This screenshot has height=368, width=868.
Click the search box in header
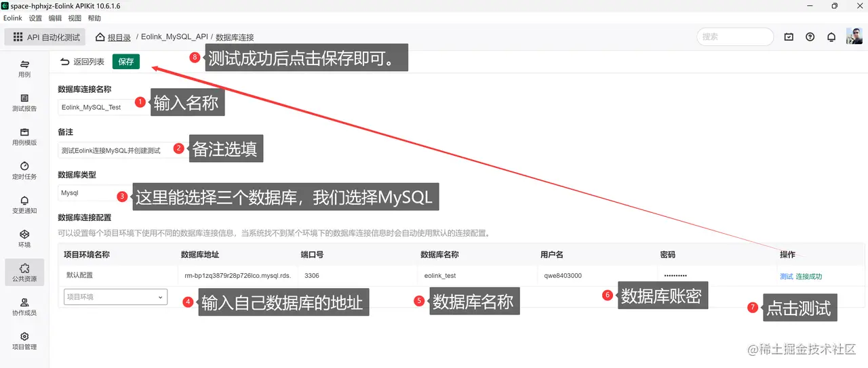[735, 37]
